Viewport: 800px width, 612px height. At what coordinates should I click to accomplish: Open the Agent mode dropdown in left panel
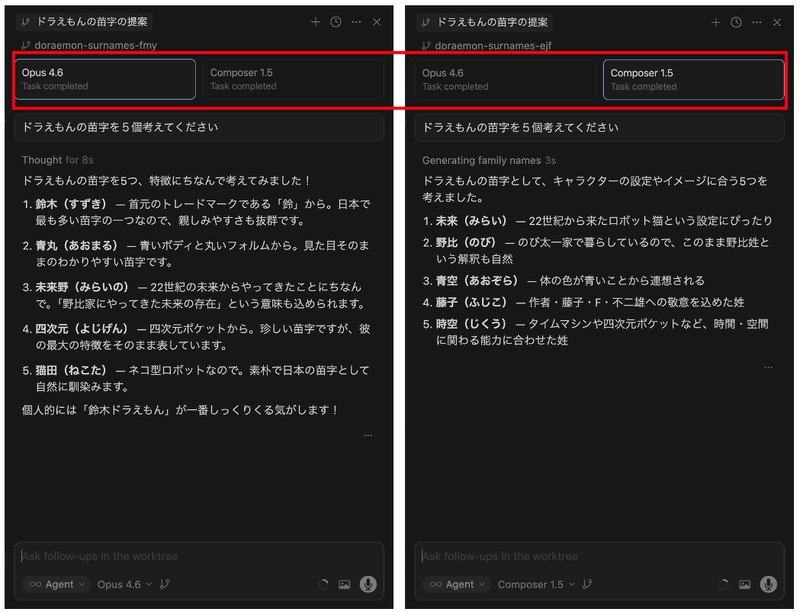pos(56,584)
